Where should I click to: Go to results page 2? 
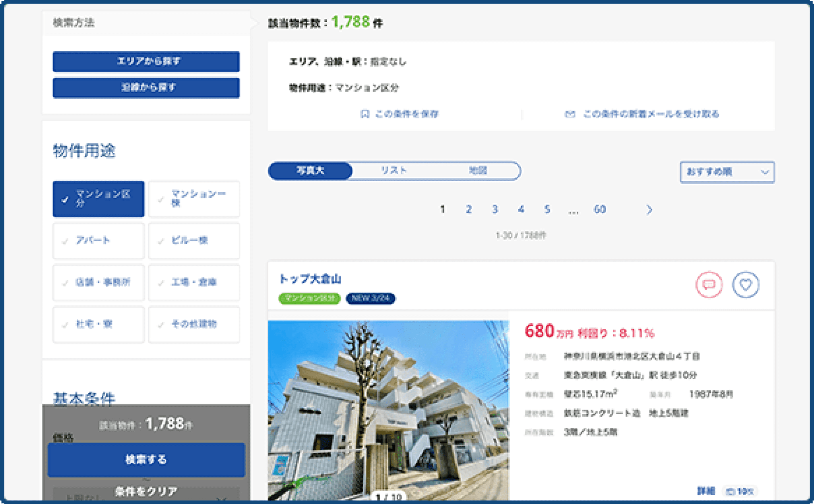(469, 210)
